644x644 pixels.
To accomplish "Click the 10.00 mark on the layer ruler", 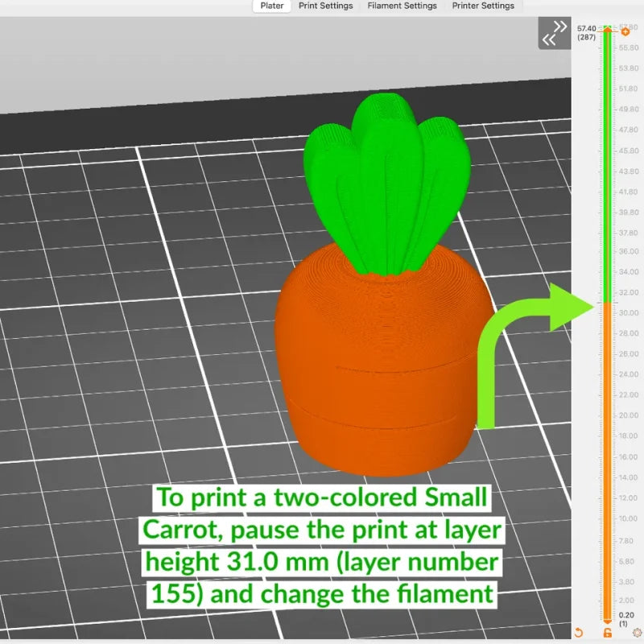I will tap(629, 518).
